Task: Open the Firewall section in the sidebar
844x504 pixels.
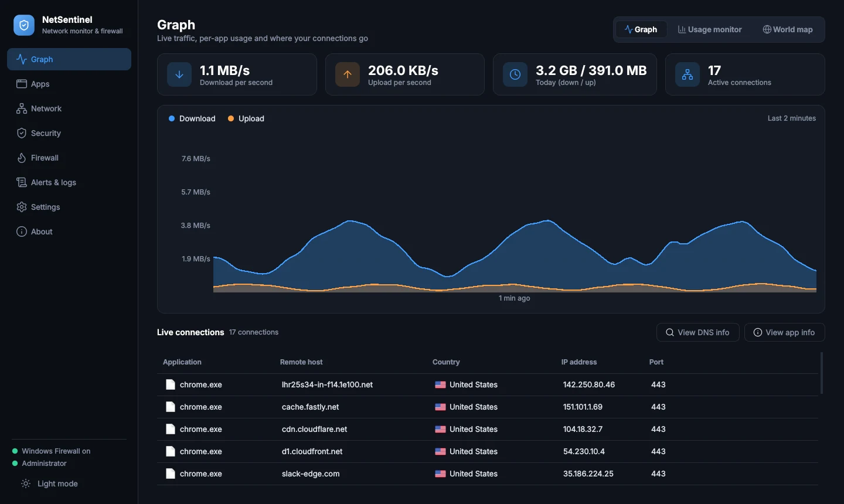Action: (x=69, y=158)
